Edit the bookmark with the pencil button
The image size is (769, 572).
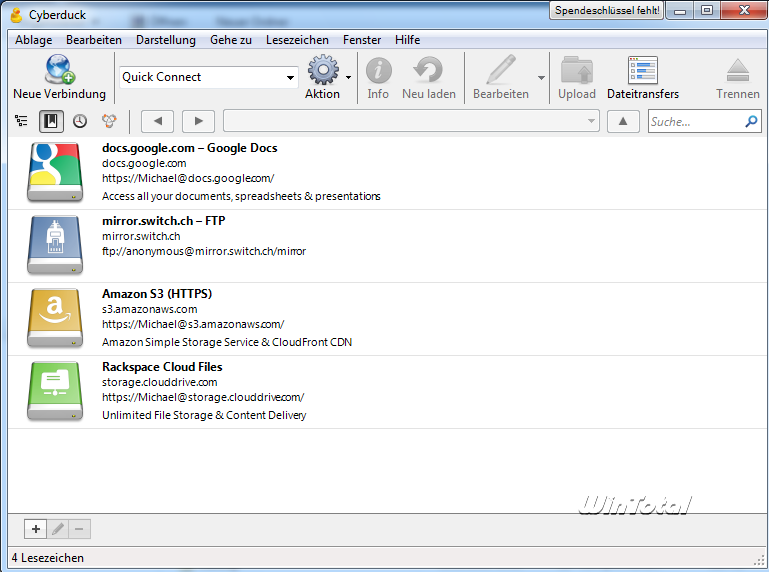[x=58, y=529]
